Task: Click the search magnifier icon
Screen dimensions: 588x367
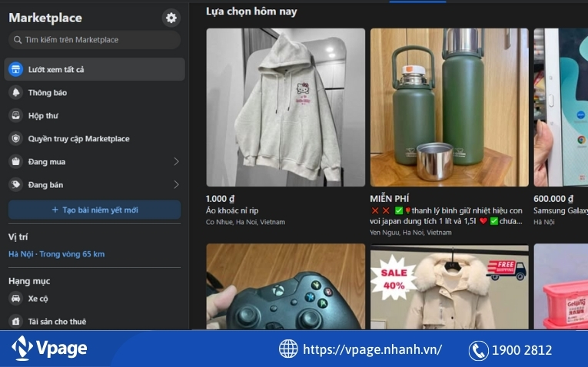Action: pyautogui.click(x=17, y=40)
